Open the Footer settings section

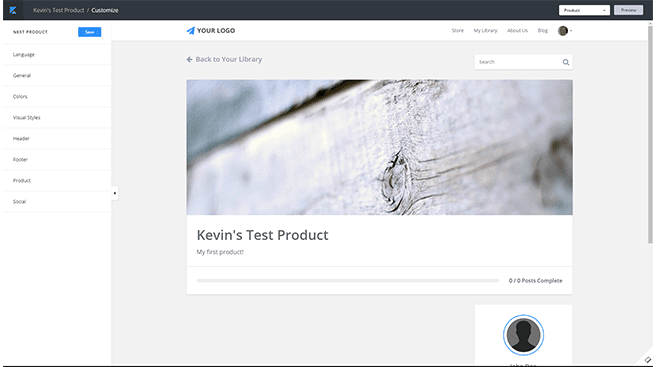[x=57, y=159]
